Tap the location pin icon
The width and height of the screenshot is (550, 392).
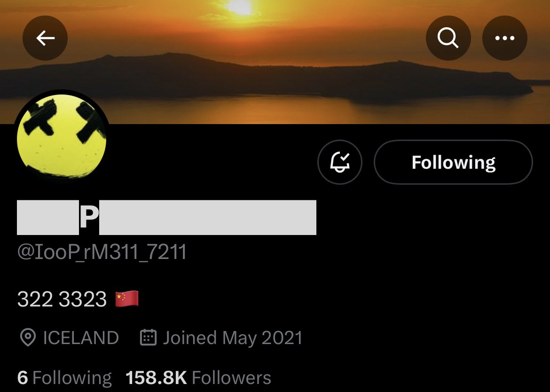coord(28,337)
